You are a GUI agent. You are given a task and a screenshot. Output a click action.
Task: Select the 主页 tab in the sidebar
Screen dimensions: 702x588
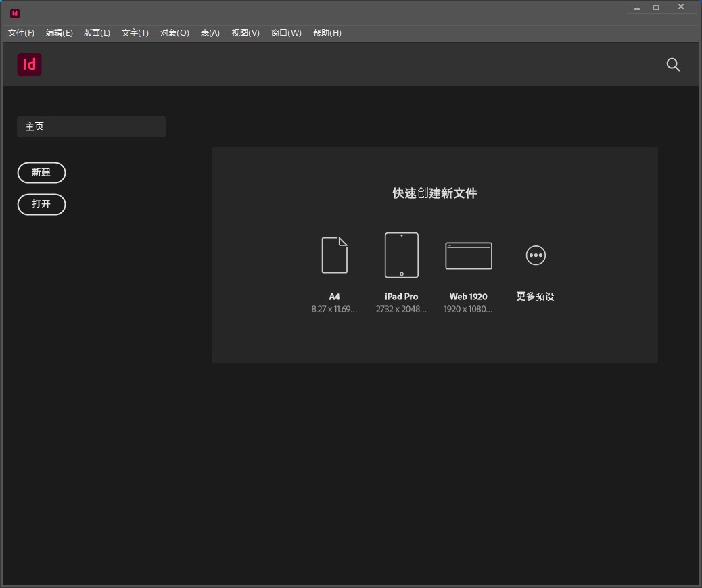tap(91, 126)
